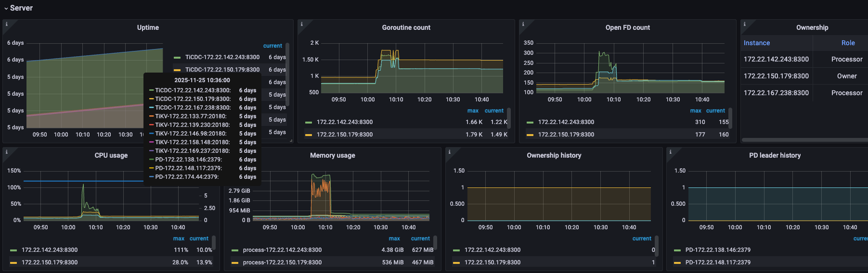Click the Ownership table horizontal scrollbar
868x273 pixels.
(x=804, y=140)
